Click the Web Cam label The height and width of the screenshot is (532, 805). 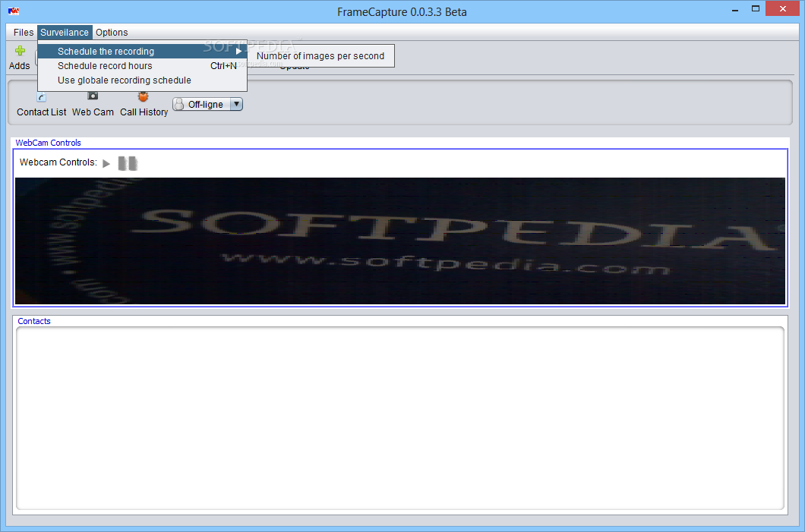(93, 112)
